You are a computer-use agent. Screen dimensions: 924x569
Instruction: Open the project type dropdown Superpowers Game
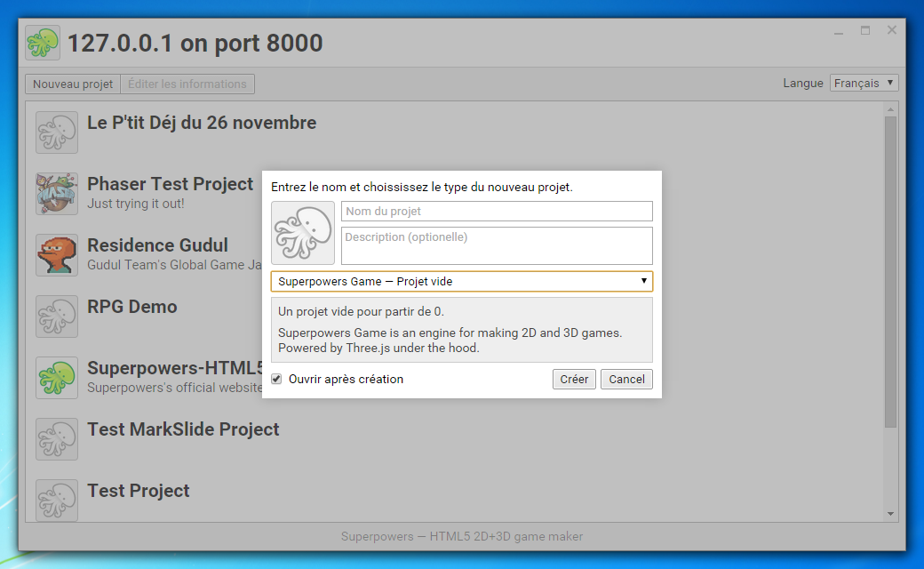(x=462, y=281)
